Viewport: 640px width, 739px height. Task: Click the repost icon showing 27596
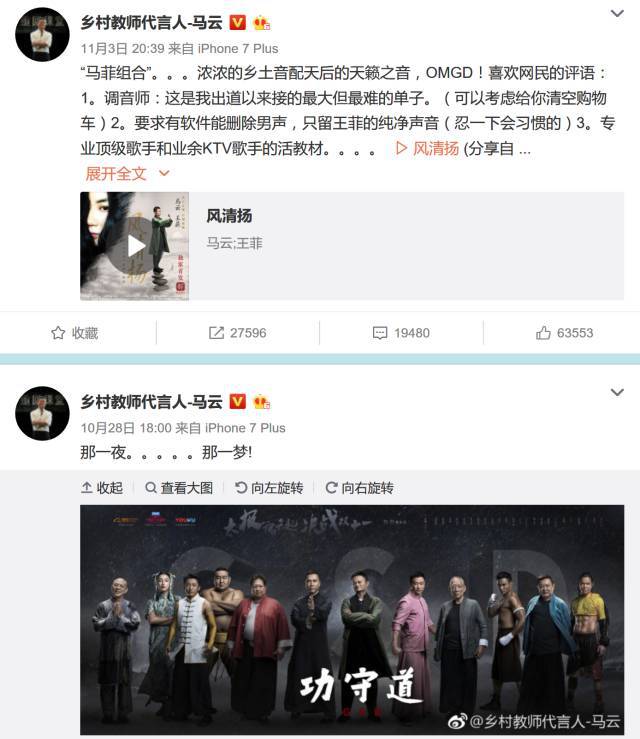(216, 333)
